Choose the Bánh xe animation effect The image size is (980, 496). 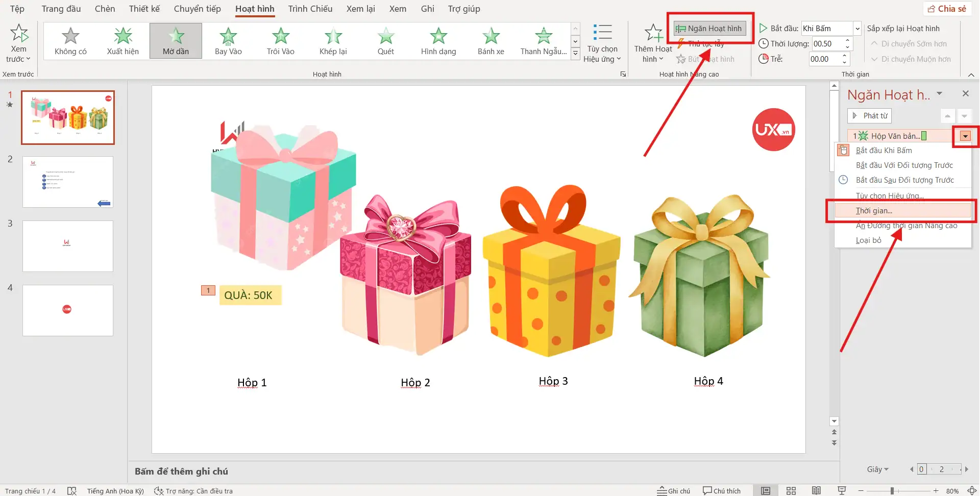click(491, 41)
